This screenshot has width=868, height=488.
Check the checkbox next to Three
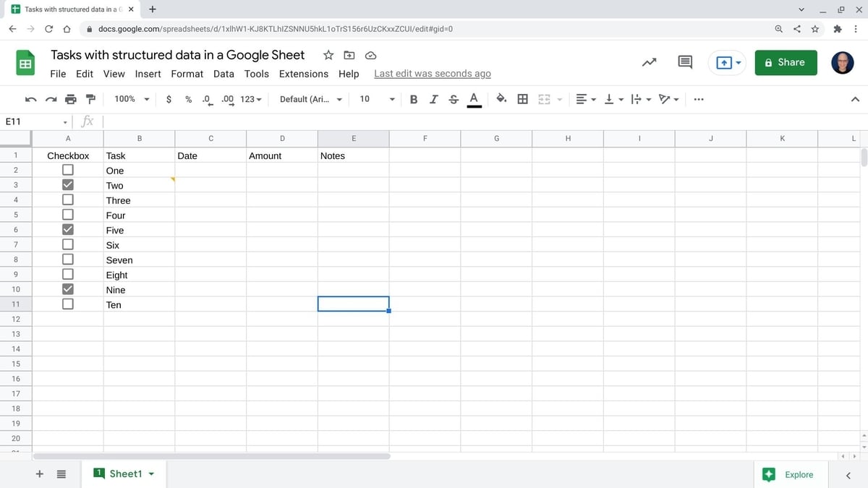click(67, 200)
